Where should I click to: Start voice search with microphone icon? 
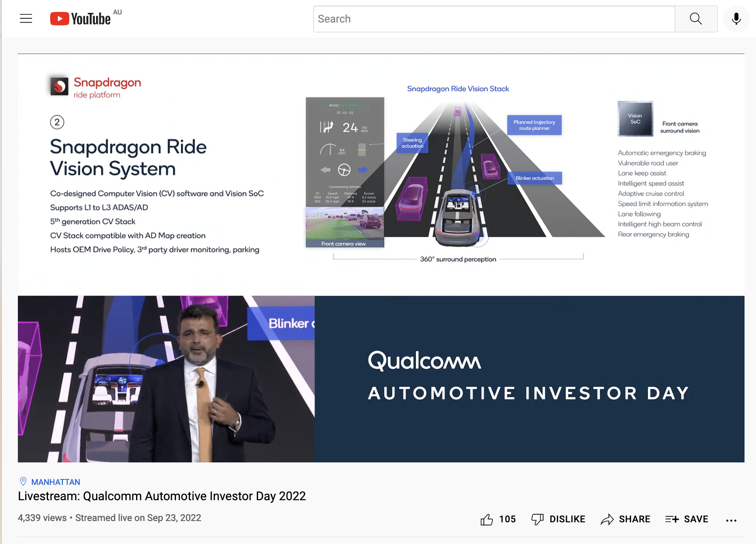pyautogui.click(x=736, y=19)
